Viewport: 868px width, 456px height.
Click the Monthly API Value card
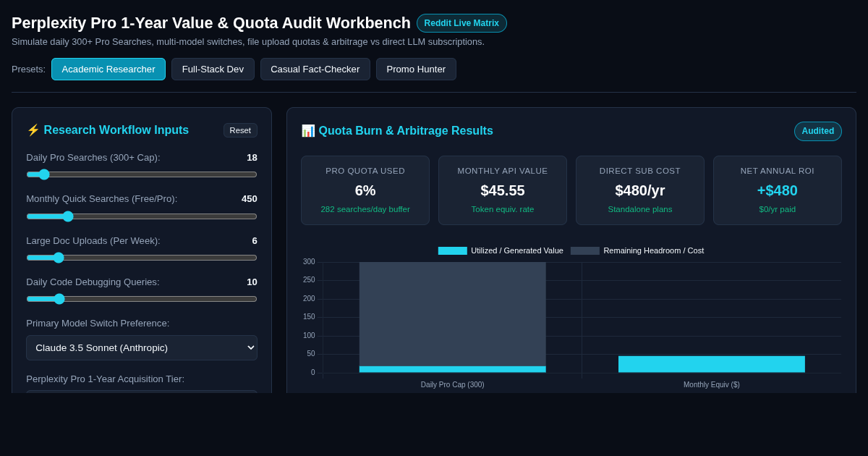(503, 190)
